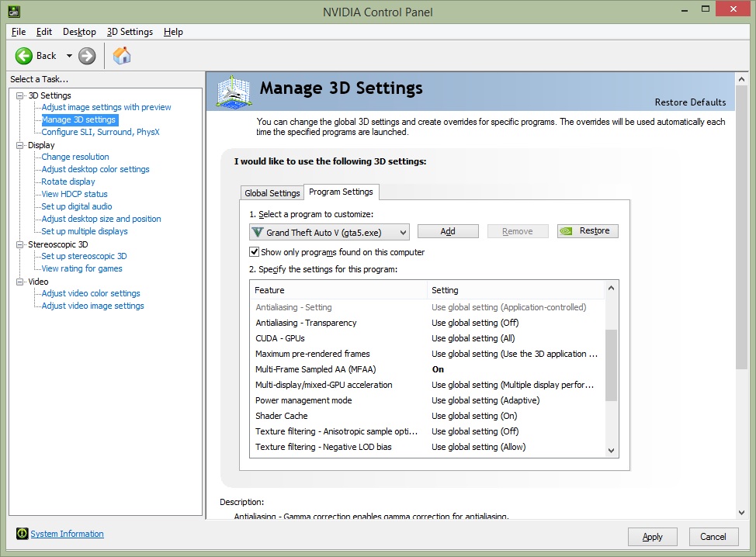Viewport: 756px width, 557px height.
Task: Click the NVIDIA Control Panel title bar icon
Action: click(x=14, y=11)
